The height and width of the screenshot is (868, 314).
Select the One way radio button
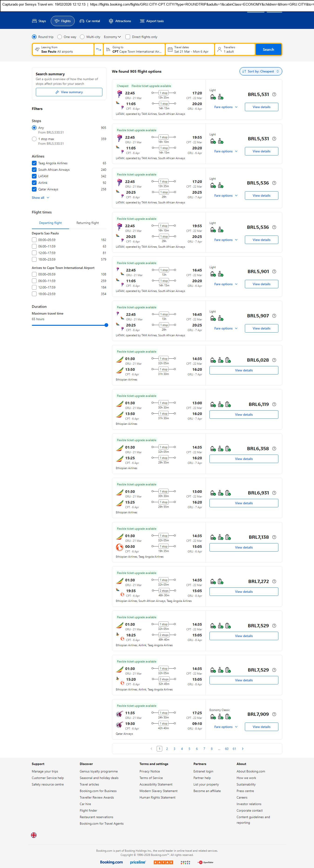[x=60, y=37]
